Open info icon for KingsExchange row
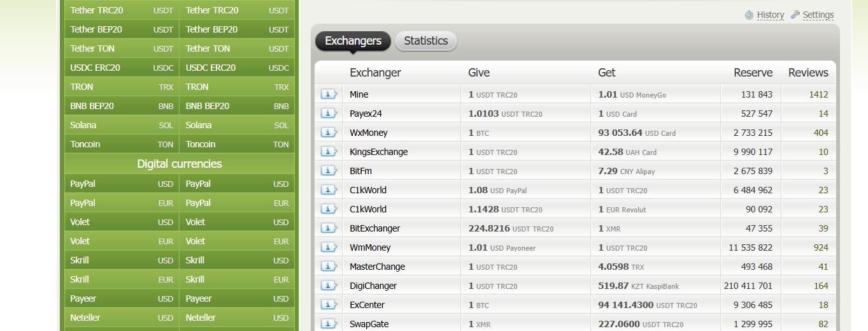Screen dimensions: 868x331 click(329, 152)
